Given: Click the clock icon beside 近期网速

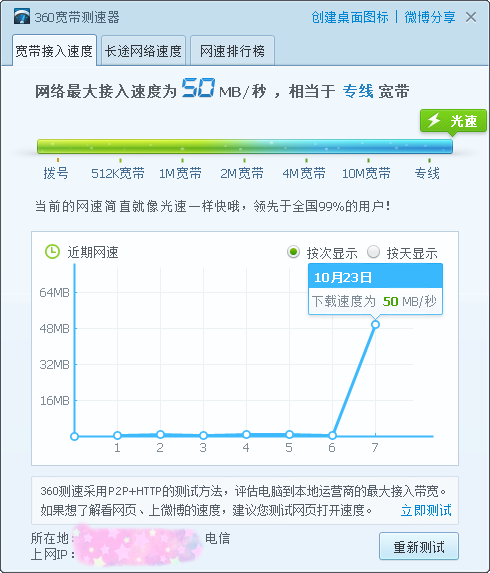Looking at the screenshot, I should click(x=52, y=252).
